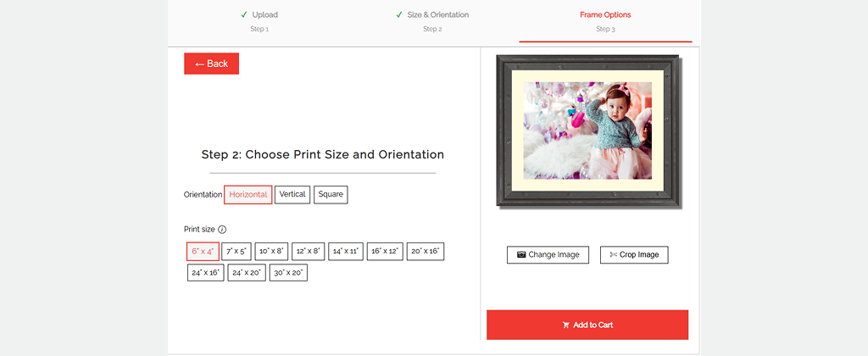Open the Upload step tab

coord(259,20)
